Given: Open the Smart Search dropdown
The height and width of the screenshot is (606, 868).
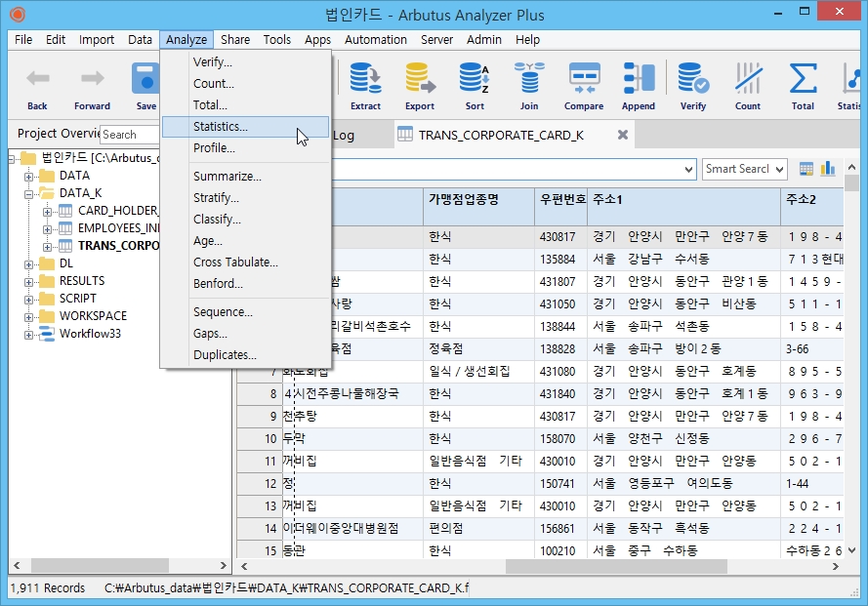Looking at the screenshot, I should (x=779, y=170).
